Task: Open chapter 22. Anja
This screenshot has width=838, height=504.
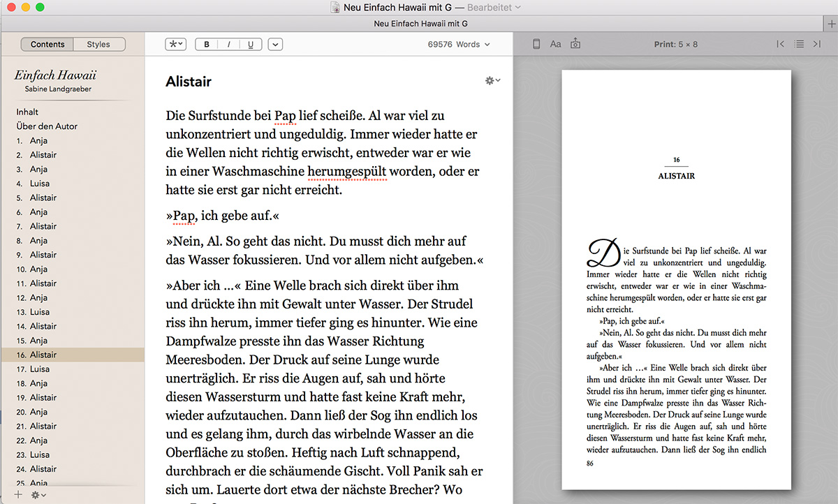Action: pyautogui.click(x=72, y=440)
